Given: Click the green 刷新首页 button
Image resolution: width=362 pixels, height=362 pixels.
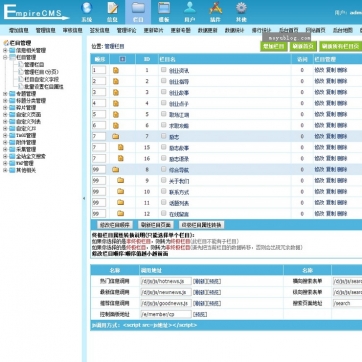Looking at the screenshot, I should (303, 46).
